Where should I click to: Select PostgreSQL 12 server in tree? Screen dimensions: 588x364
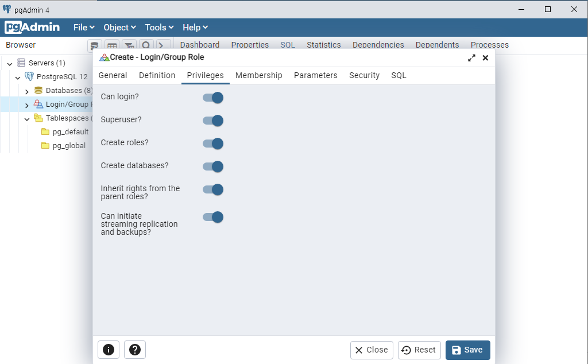pyautogui.click(x=62, y=76)
